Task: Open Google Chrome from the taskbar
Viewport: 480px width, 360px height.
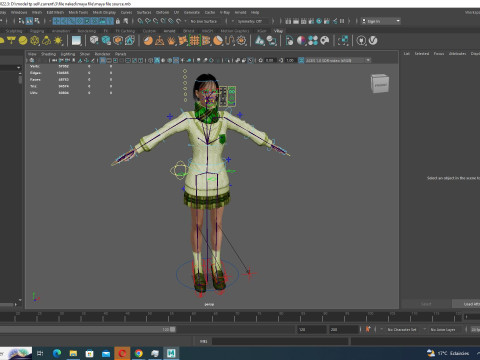Action: click(x=139, y=353)
